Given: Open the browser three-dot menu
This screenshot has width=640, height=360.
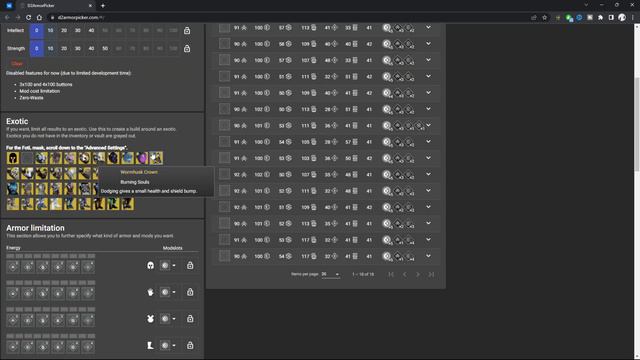Looking at the screenshot, I should pyautogui.click(x=633, y=18).
